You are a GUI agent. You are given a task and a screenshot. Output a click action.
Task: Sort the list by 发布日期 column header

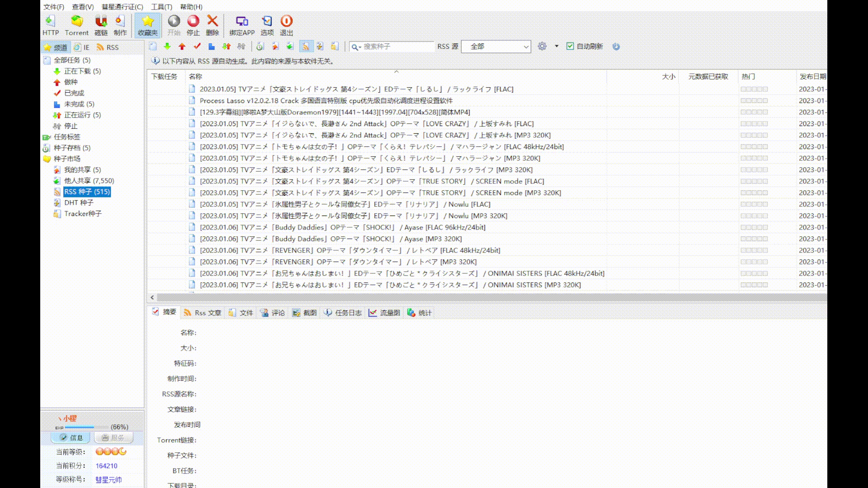(x=812, y=77)
